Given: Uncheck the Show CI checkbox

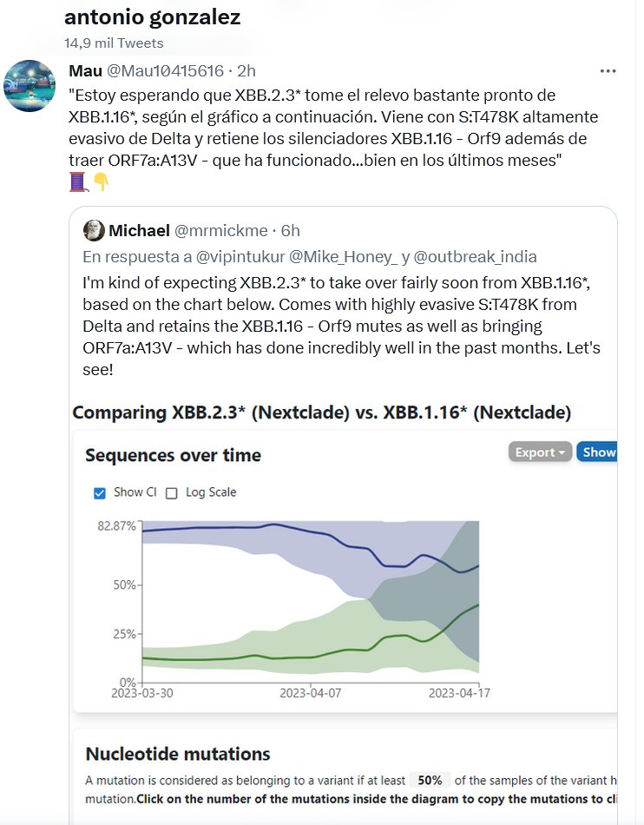Looking at the screenshot, I should (x=99, y=492).
